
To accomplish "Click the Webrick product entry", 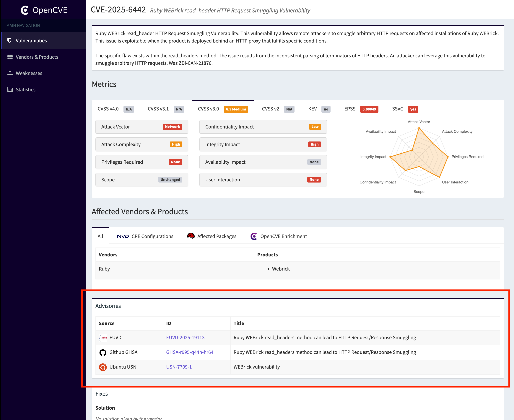I will 281,269.
